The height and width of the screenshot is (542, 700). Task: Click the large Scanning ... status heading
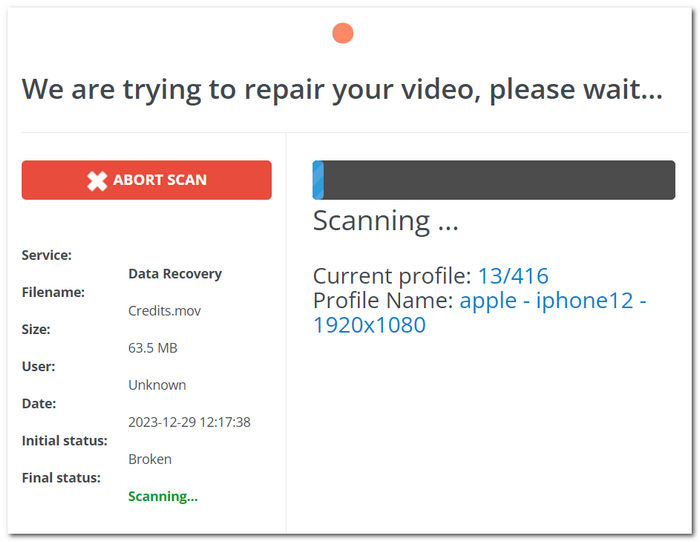[x=386, y=221]
